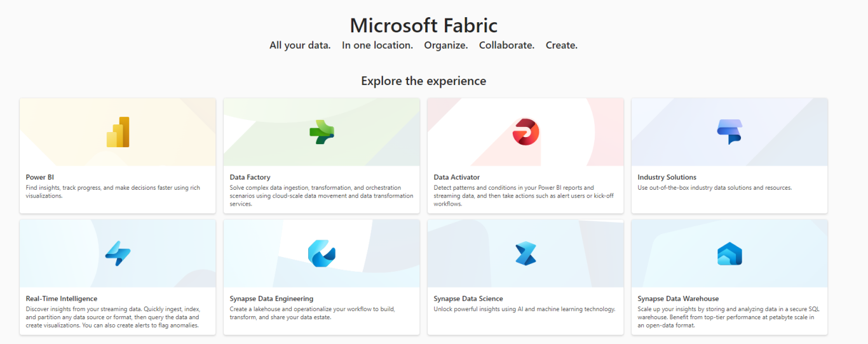Select the Data Activator card title
The width and height of the screenshot is (868, 344).
[x=457, y=177]
